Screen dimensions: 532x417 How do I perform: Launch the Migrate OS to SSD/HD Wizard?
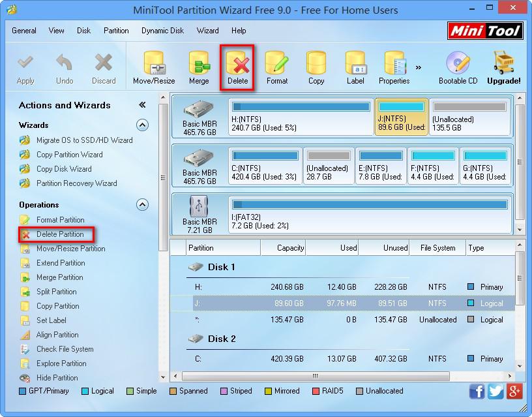[74, 140]
